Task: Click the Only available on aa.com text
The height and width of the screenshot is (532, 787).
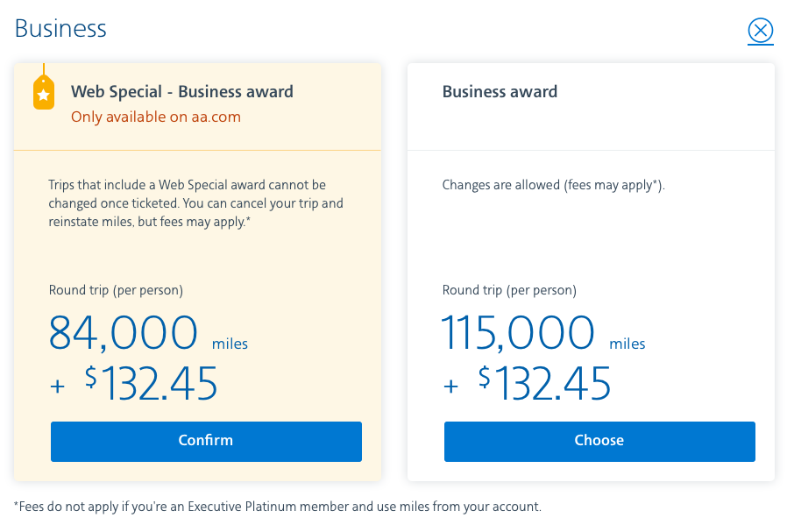Action: [156, 117]
